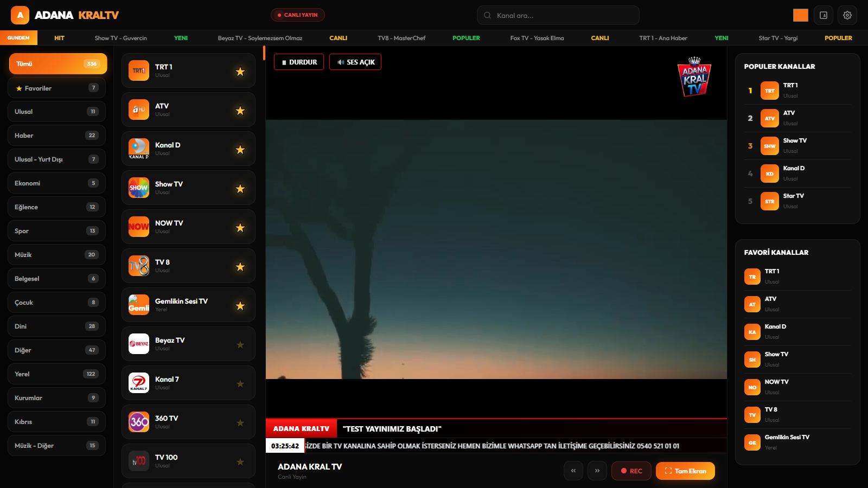Open TV 8 from Favori Kanallar
Viewport: 868px width, 488px height.
pos(797,415)
